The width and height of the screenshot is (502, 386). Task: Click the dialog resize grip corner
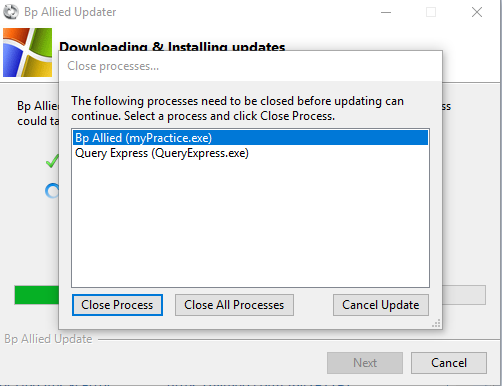[436, 323]
